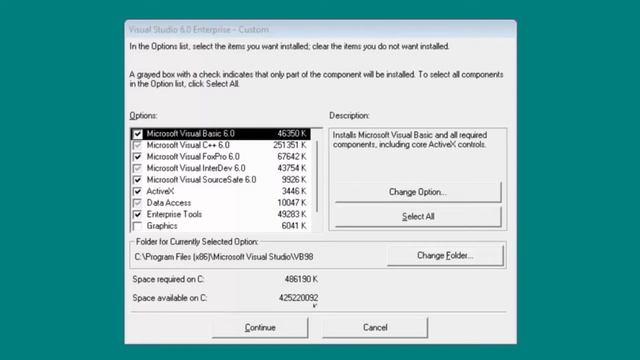The width and height of the screenshot is (640, 360).
Task: Click Continue to proceed with setup
Action: tap(260, 327)
